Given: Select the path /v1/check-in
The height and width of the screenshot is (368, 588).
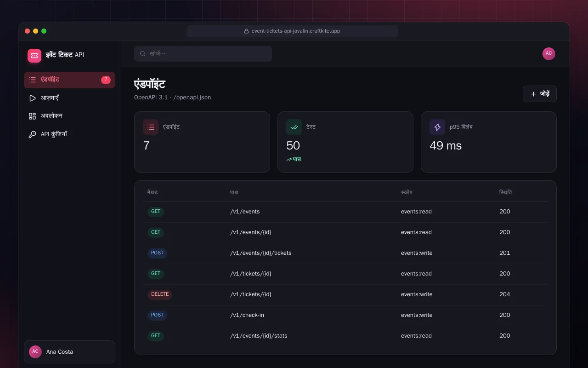Looking at the screenshot, I should click(247, 315).
